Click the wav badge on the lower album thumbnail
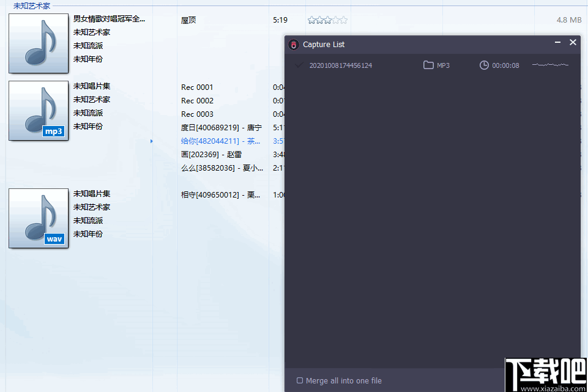Image resolution: width=588 pixels, height=392 pixels. (54, 239)
